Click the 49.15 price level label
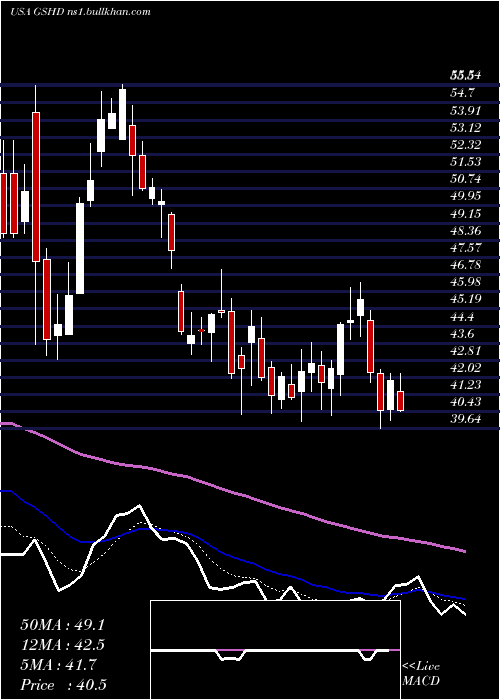The width and height of the screenshot is (500, 700). click(466, 214)
